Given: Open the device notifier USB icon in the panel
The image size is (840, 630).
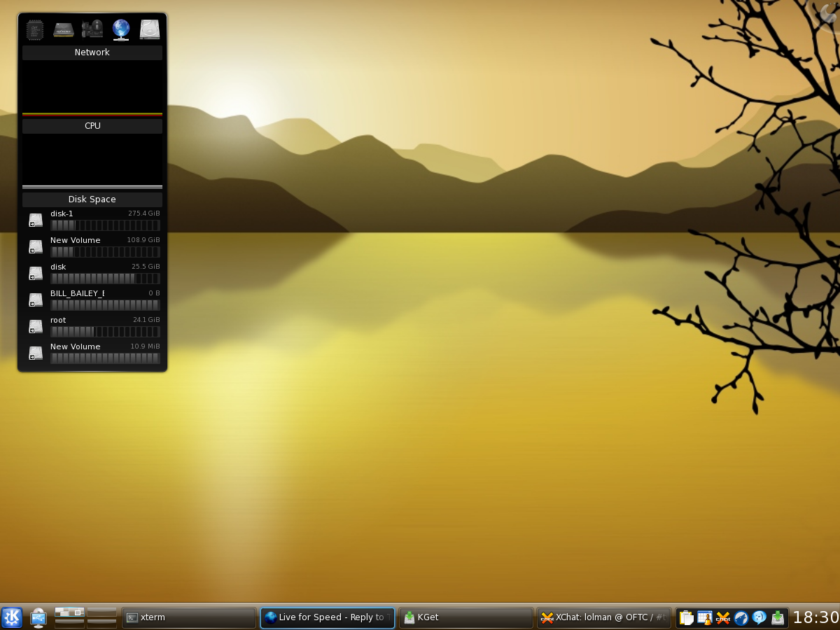Looking at the screenshot, I should (x=38, y=617).
